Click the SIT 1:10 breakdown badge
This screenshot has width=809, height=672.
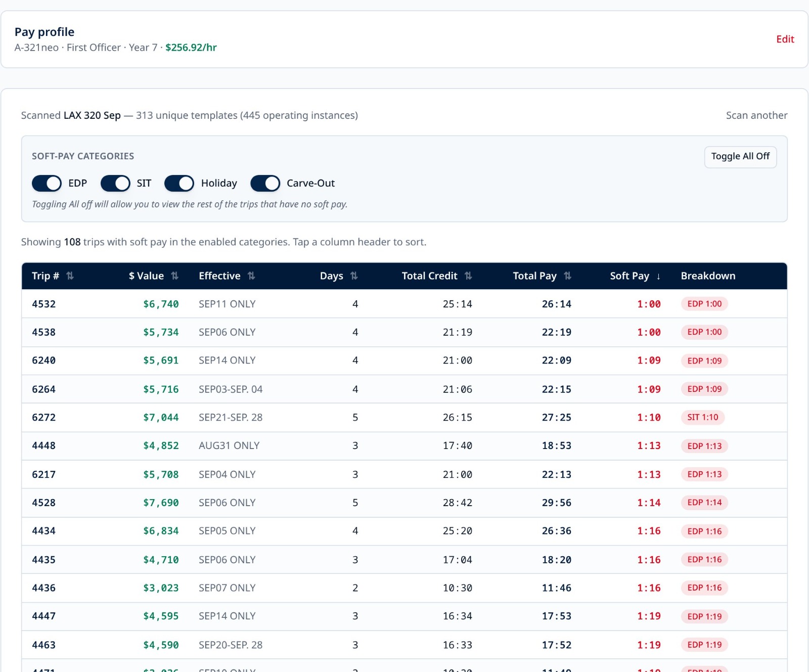pos(703,417)
